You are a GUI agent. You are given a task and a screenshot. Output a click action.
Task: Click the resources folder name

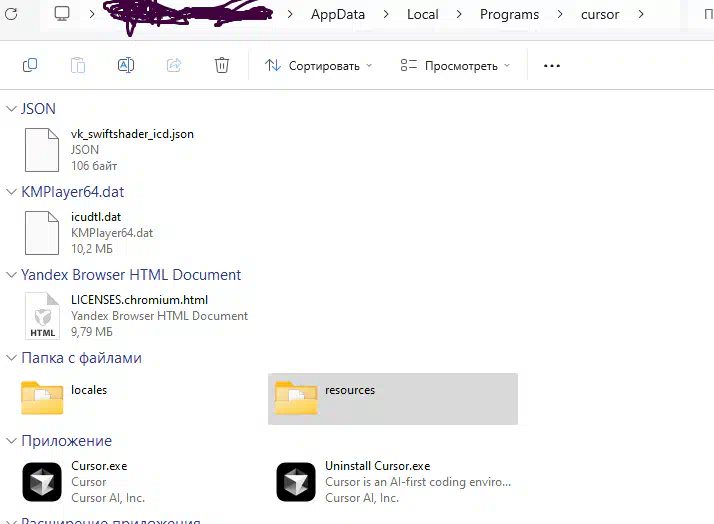(350, 390)
